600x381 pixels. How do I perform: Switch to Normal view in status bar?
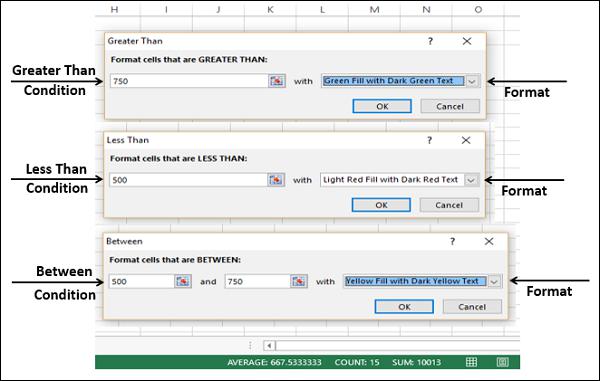[x=471, y=362]
